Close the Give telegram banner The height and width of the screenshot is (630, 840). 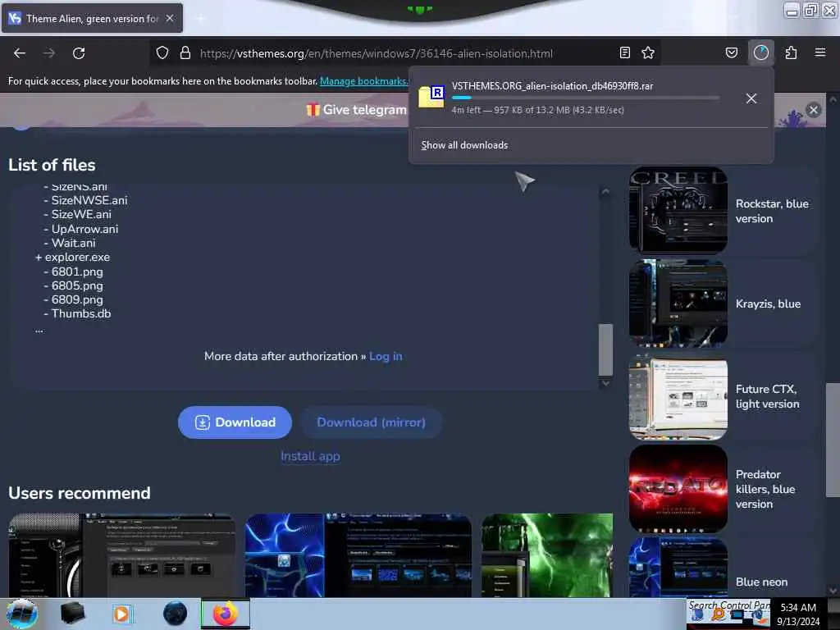(813, 110)
